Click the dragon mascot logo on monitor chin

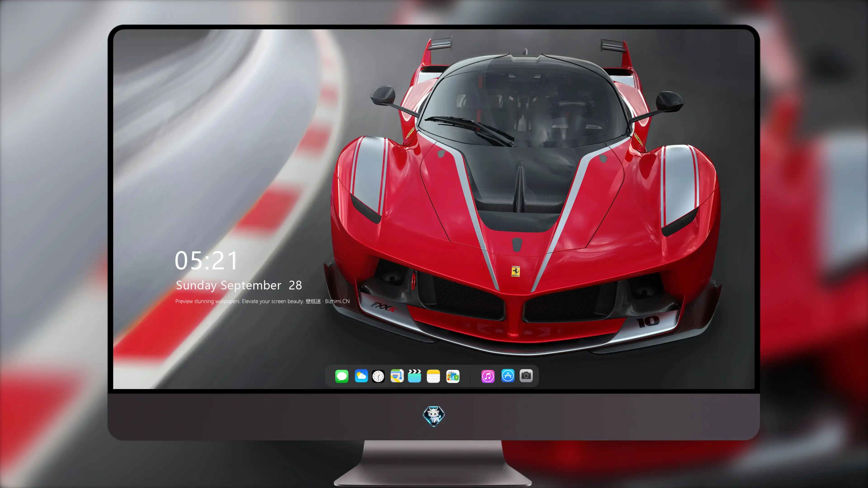point(434,416)
